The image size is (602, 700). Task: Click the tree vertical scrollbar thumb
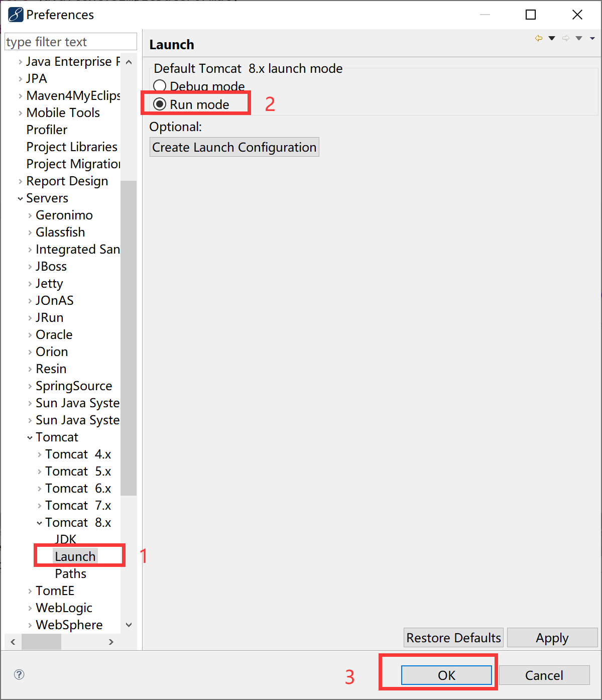129,338
